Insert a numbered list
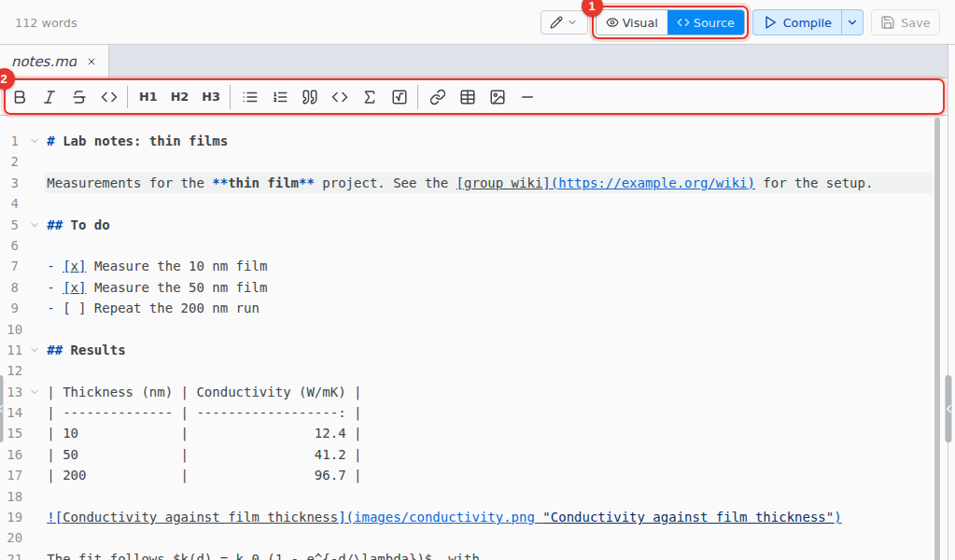This screenshot has height=560, width=955. pos(280,97)
